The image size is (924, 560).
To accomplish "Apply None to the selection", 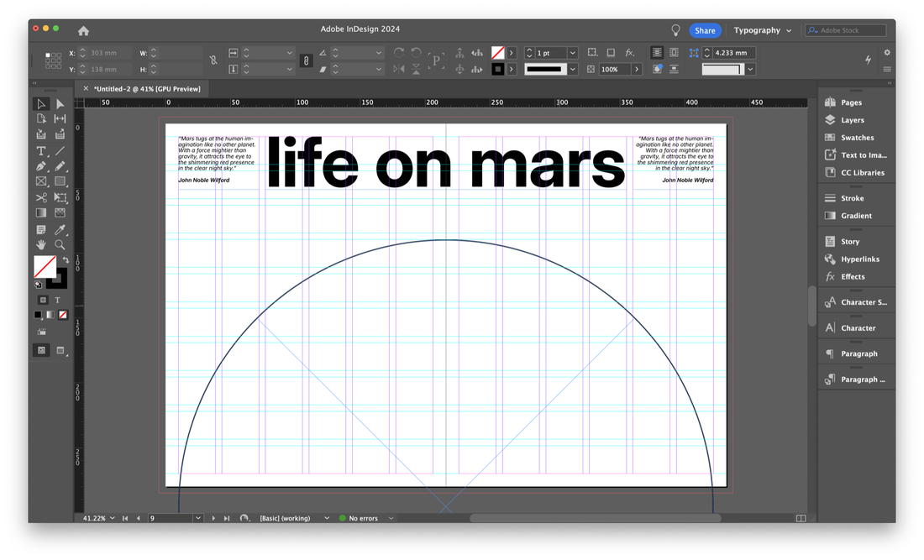I will [63, 315].
